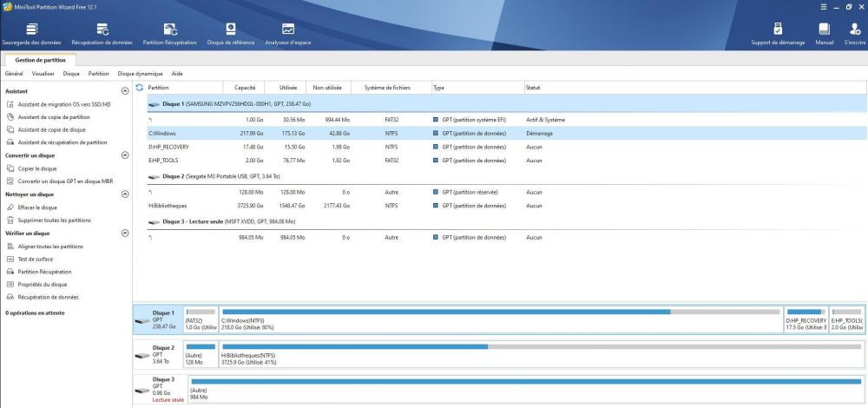Screen dimensions: 868x408
Task: Open the Disque dynamique menu
Action: click(140, 74)
